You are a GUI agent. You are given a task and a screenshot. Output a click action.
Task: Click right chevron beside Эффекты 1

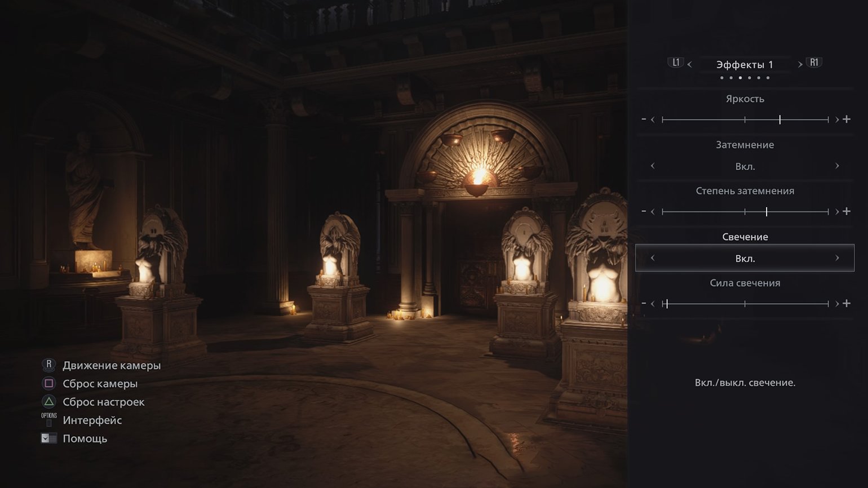pyautogui.click(x=800, y=64)
